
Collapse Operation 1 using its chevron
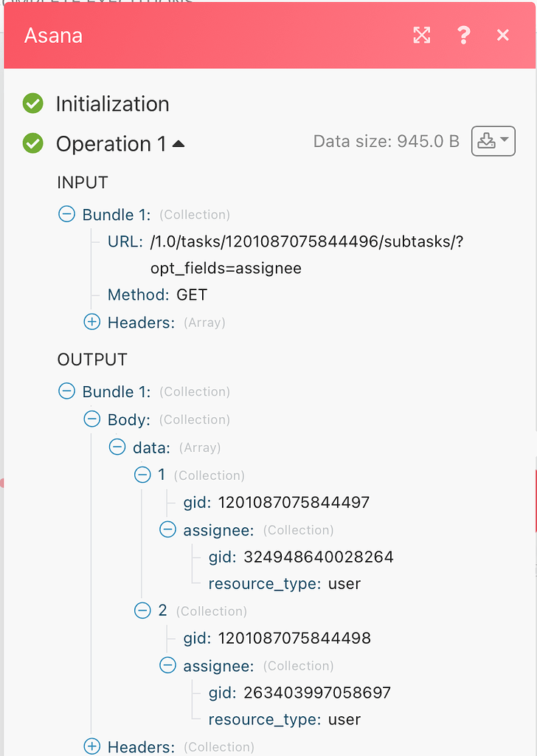click(x=179, y=142)
